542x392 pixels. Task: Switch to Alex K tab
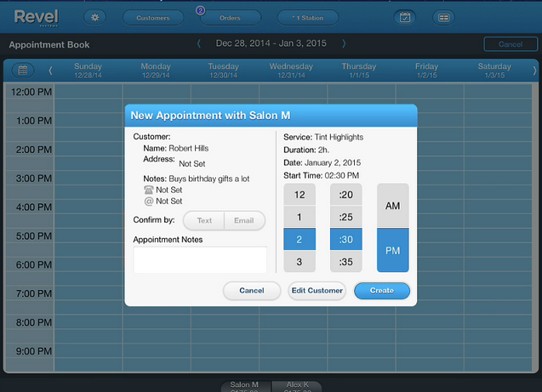297,387
